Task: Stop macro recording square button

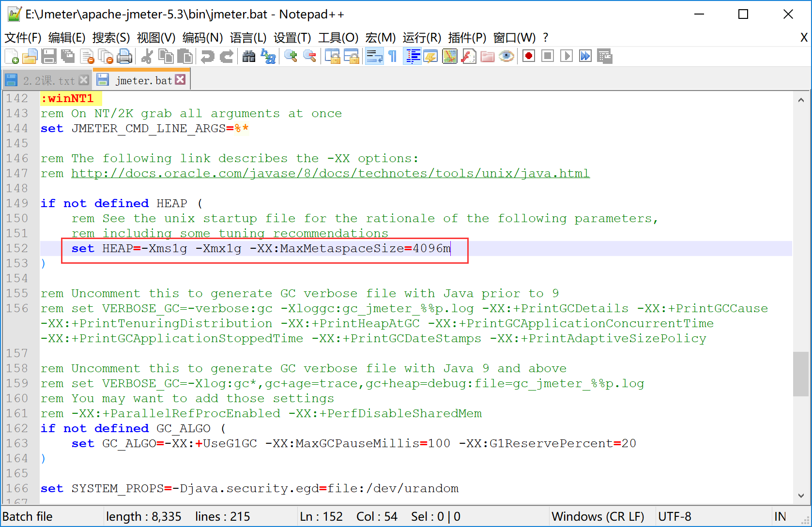Action: click(x=548, y=56)
